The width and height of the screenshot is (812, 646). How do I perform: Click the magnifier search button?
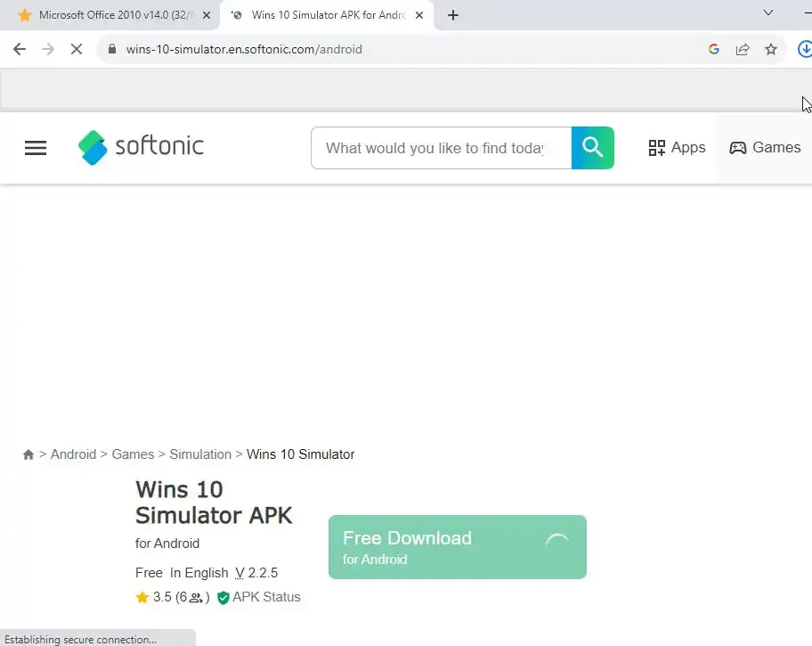point(592,148)
